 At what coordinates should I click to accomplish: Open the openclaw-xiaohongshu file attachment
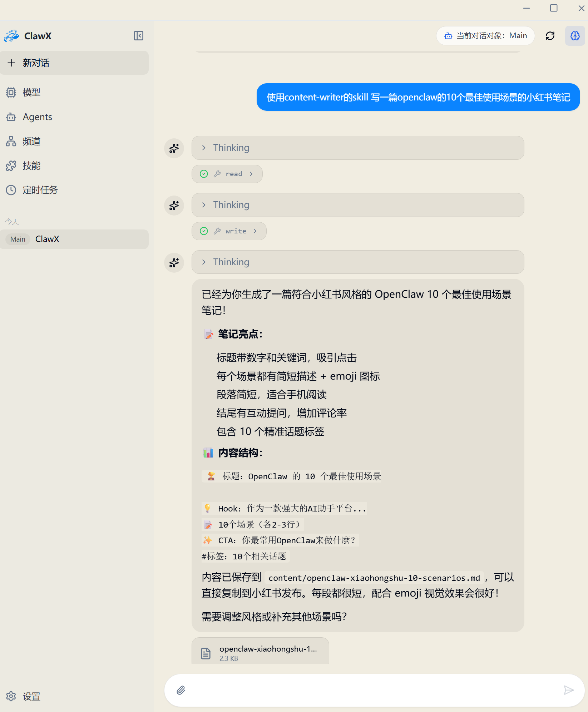260,651
